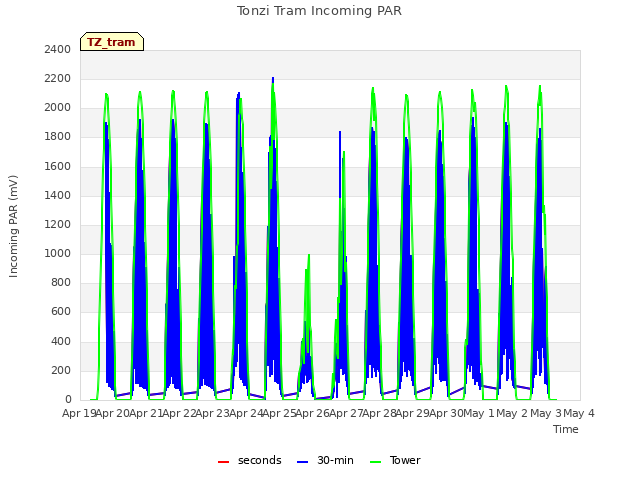Click the May 4 x-axis label

tap(579, 413)
